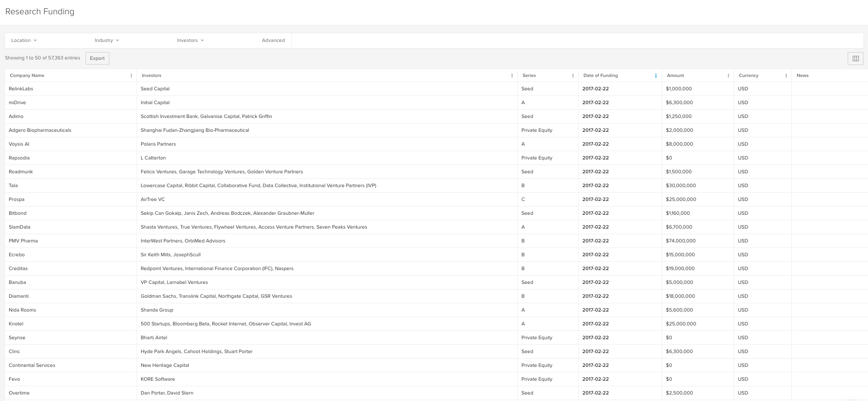Click the Export button

pos(97,58)
